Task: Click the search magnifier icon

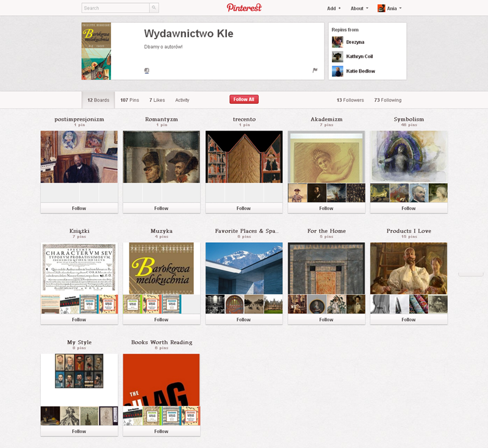Action: click(154, 8)
